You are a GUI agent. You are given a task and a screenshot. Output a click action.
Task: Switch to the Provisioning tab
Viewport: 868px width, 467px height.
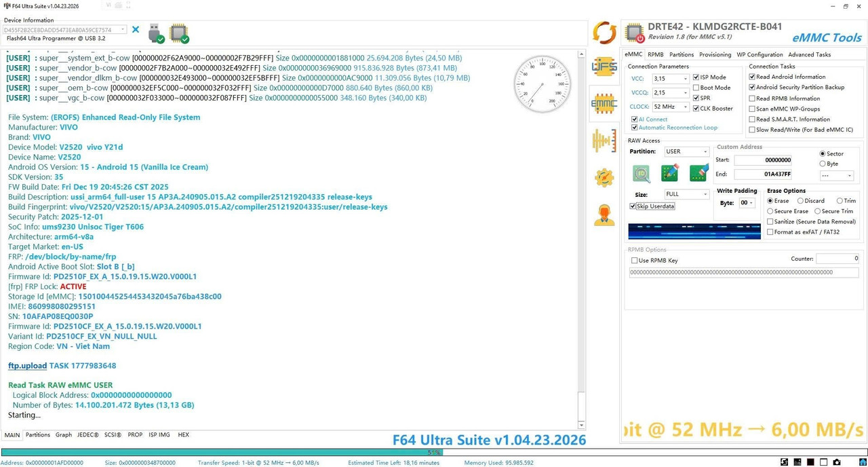coord(715,54)
